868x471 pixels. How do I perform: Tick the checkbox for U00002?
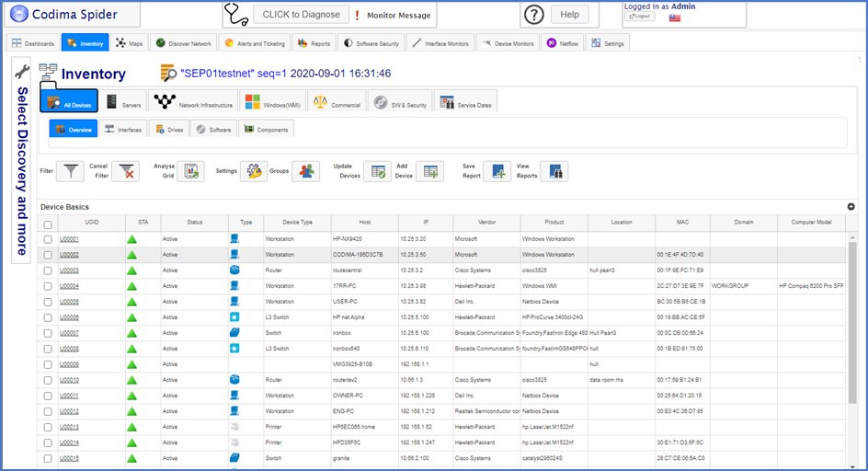click(48, 255)
